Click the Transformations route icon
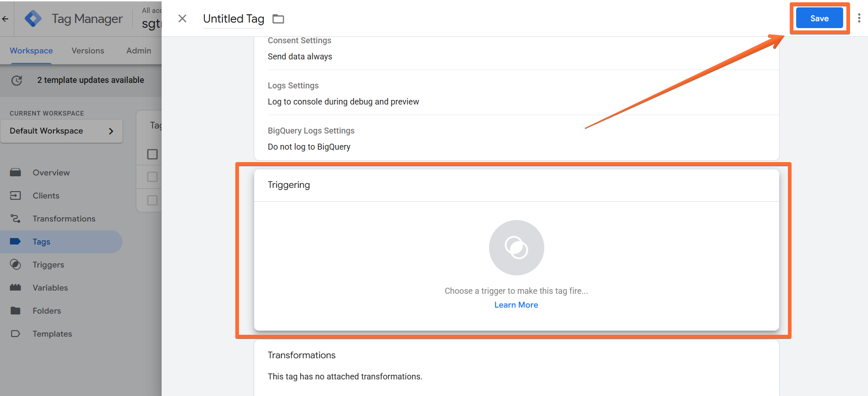 pyautogui.click(x=15, y=218)
